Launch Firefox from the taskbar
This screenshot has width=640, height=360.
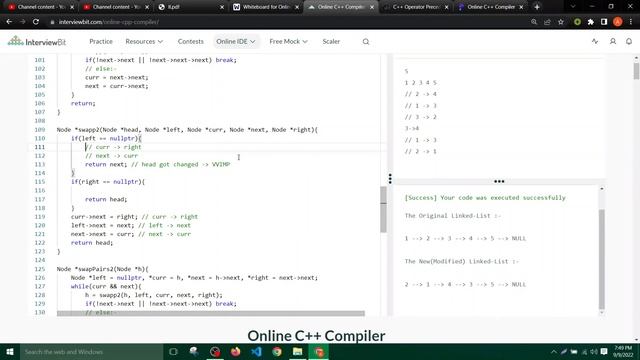236,352
